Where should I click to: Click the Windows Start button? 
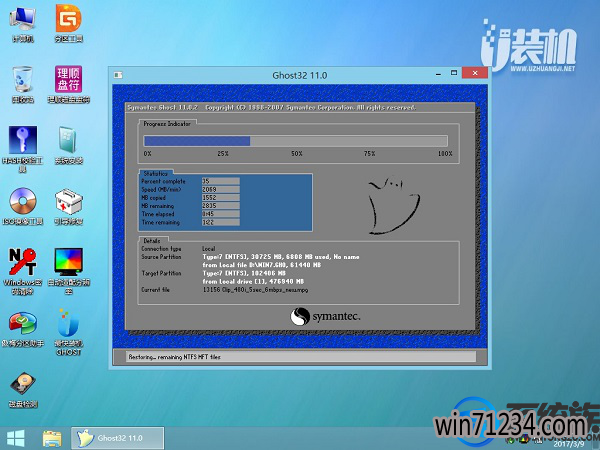coord(17,437)
